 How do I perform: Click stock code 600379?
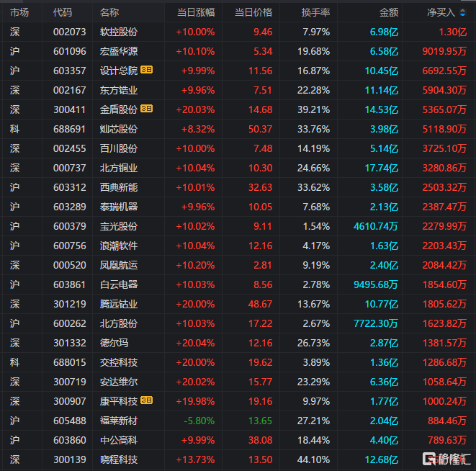click(x=70, y=226)
